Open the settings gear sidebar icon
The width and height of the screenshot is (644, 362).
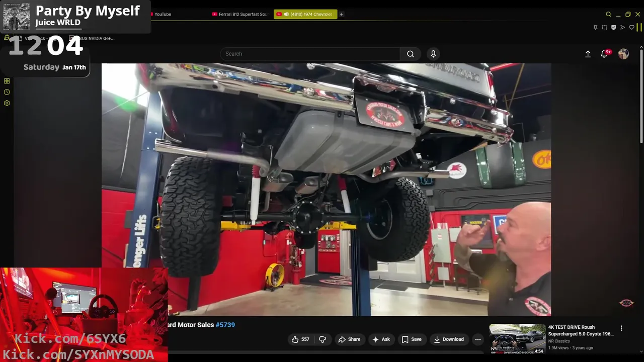[x=7, y=103]
